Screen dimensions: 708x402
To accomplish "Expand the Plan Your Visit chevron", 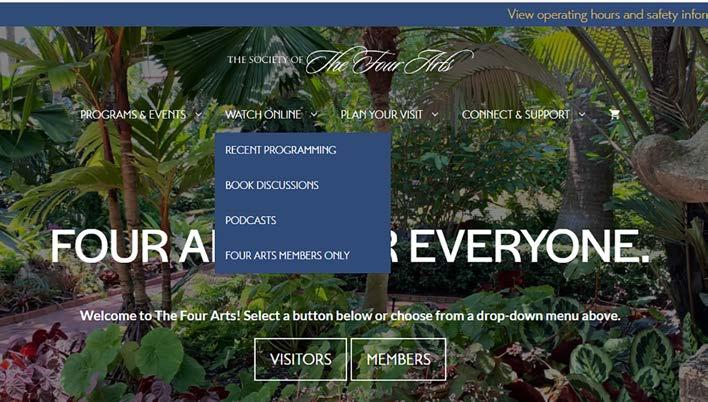I will (x=435, y=115).
